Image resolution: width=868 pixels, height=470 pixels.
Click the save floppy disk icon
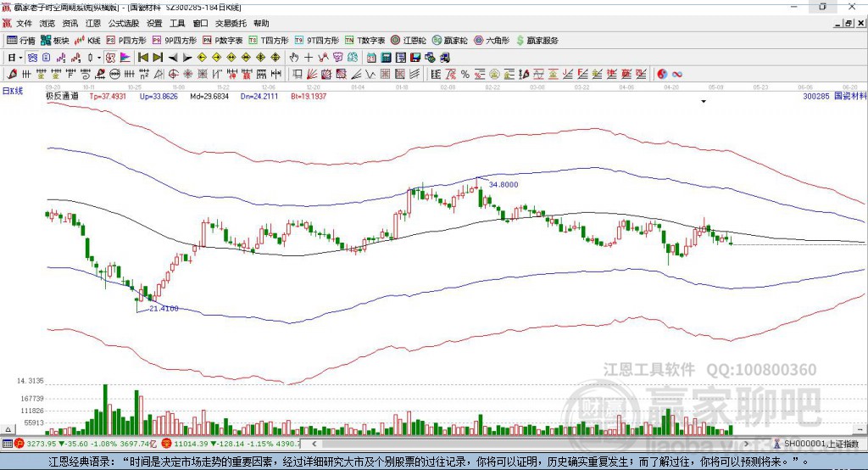pyautogui.click(x=415, y=58)
